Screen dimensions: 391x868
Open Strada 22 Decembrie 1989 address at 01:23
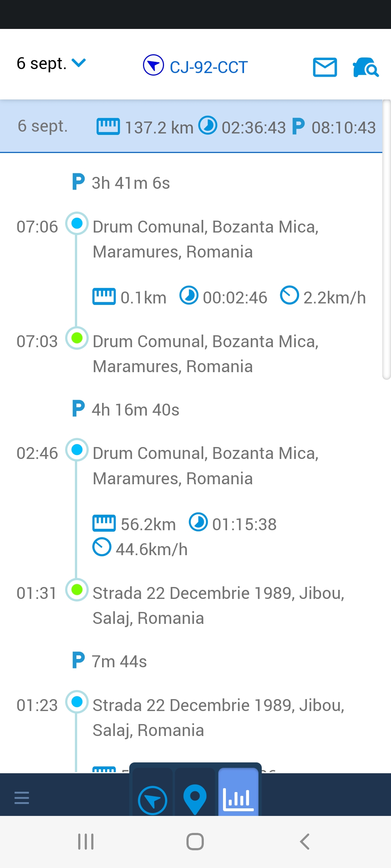click(x=218, y=718)
